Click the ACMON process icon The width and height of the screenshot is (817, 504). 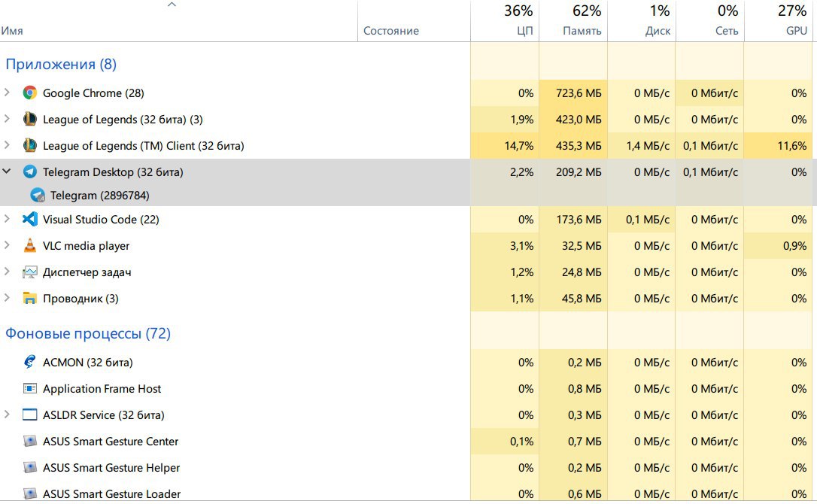pyautogui.click(x=29, y=362)
